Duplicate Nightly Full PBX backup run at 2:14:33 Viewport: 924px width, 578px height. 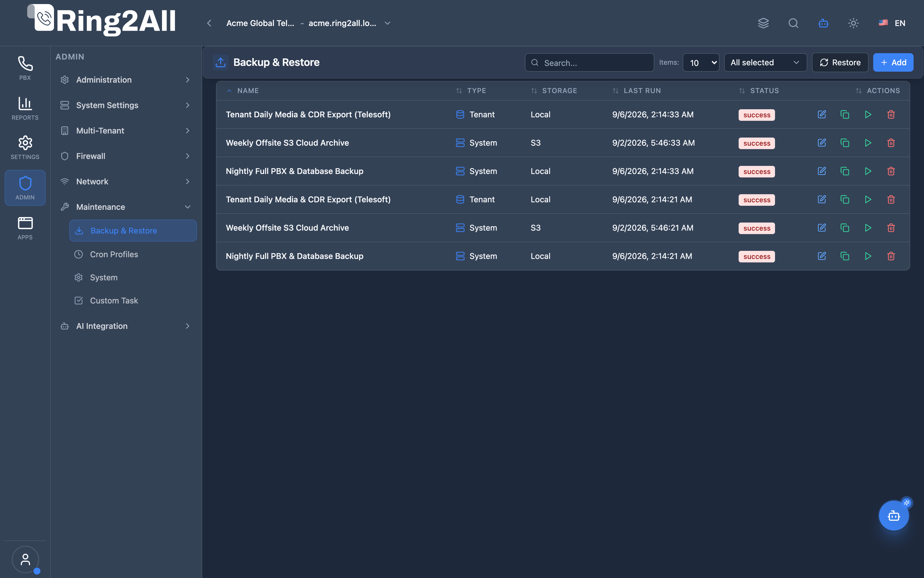[x=845, y=171]
